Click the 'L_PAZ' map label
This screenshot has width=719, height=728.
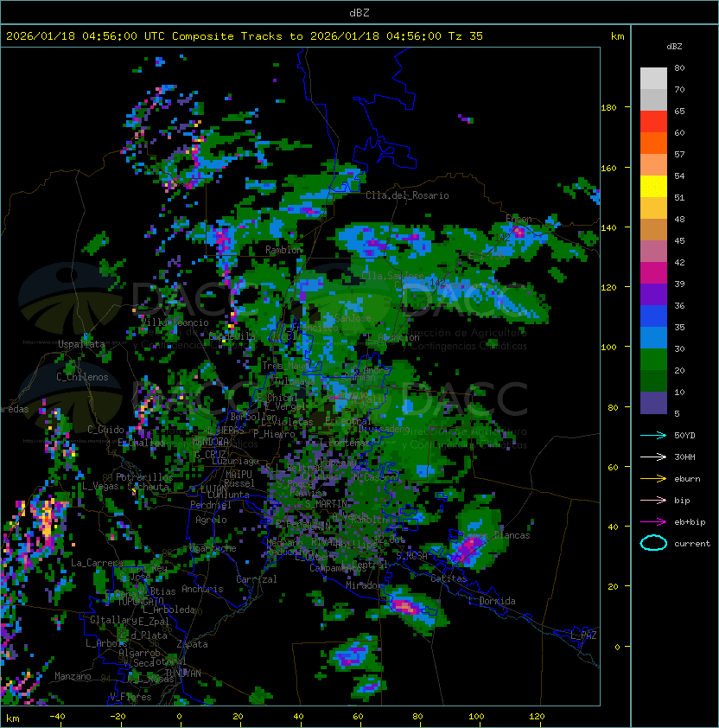[x=584, y=635]
